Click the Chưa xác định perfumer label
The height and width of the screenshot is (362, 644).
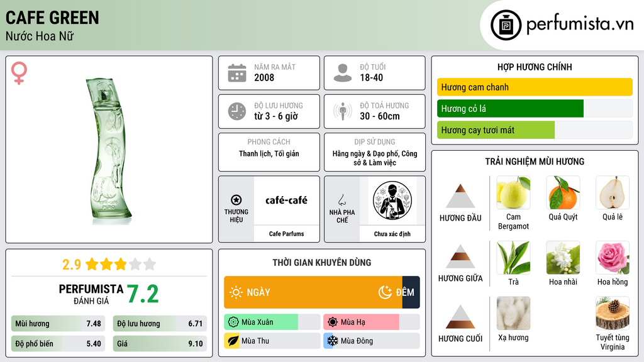tap(392, 234)
